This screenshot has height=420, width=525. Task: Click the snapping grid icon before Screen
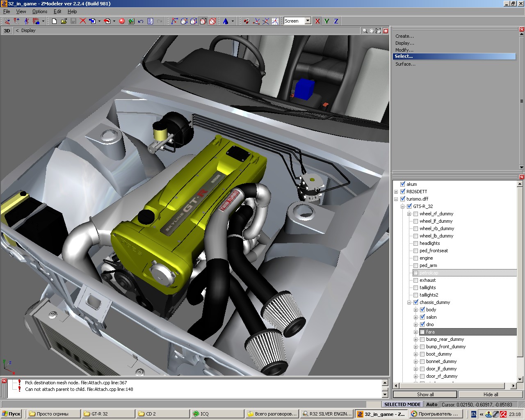(275, 21)
